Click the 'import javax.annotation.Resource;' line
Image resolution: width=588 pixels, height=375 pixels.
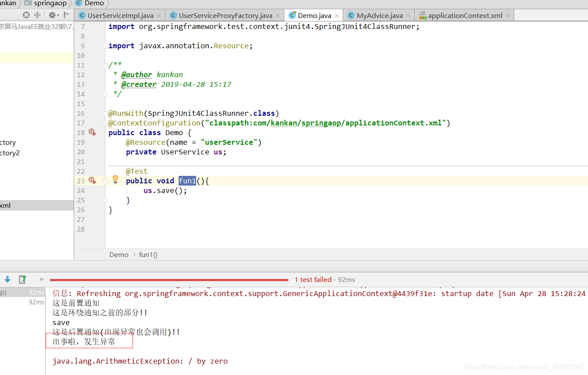pyautogui.click(x=181, y=46)
